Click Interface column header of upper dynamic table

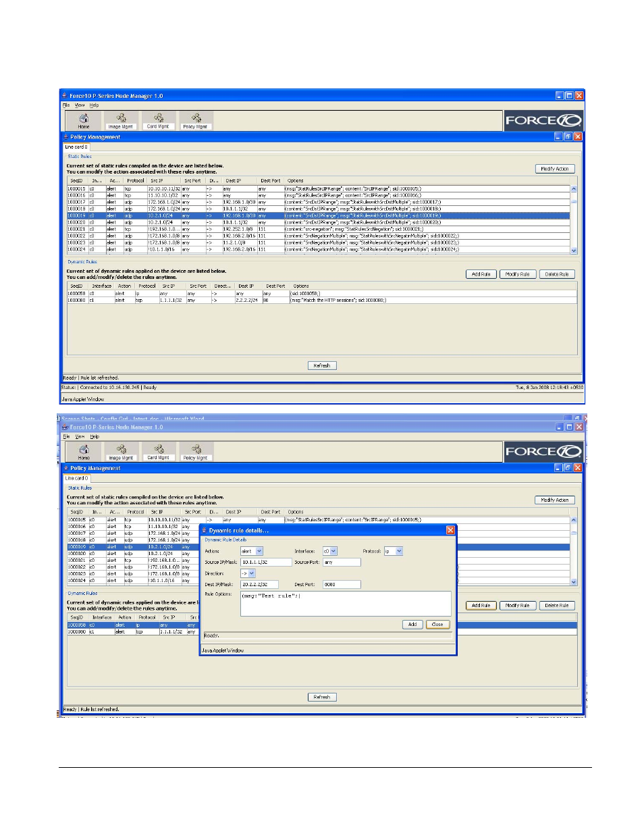pos(102,286)
